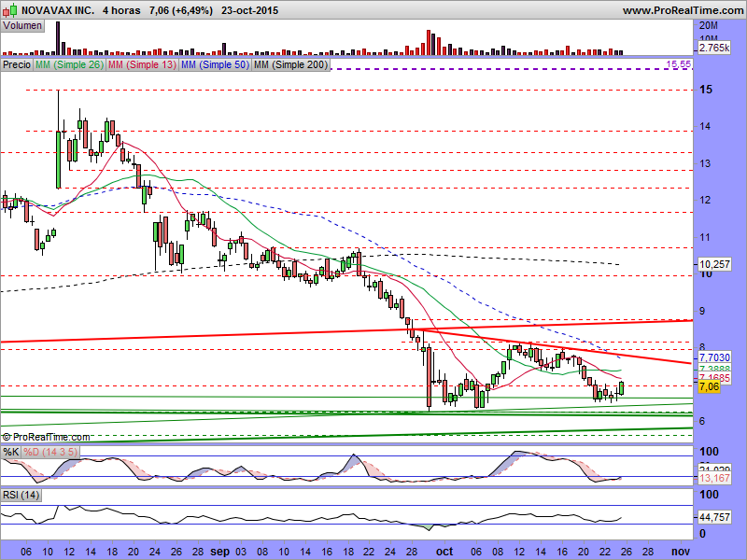This screenshot has width=747, height=560.
Task: Click the purple 15,55 level label
Action: point(679,63)
